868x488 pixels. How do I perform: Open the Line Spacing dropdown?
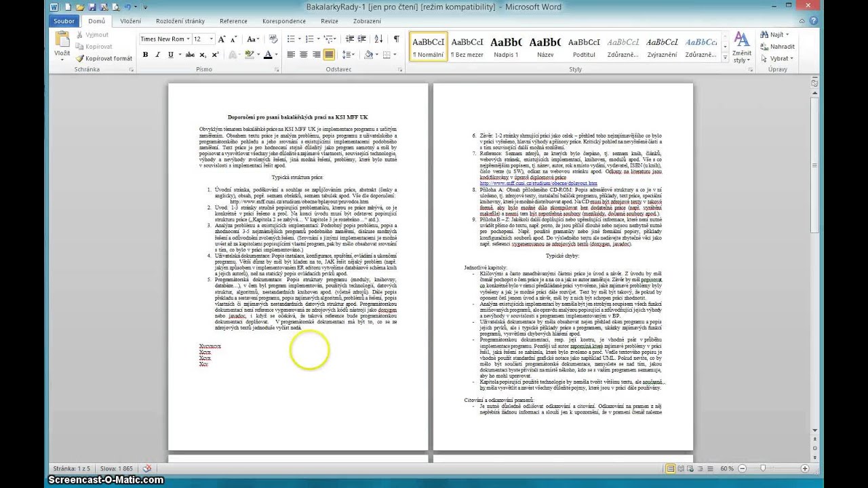(348, 55)
